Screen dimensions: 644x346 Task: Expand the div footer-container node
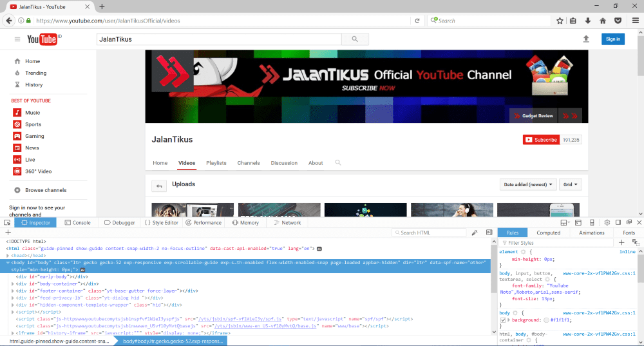[x=13, y=291]
